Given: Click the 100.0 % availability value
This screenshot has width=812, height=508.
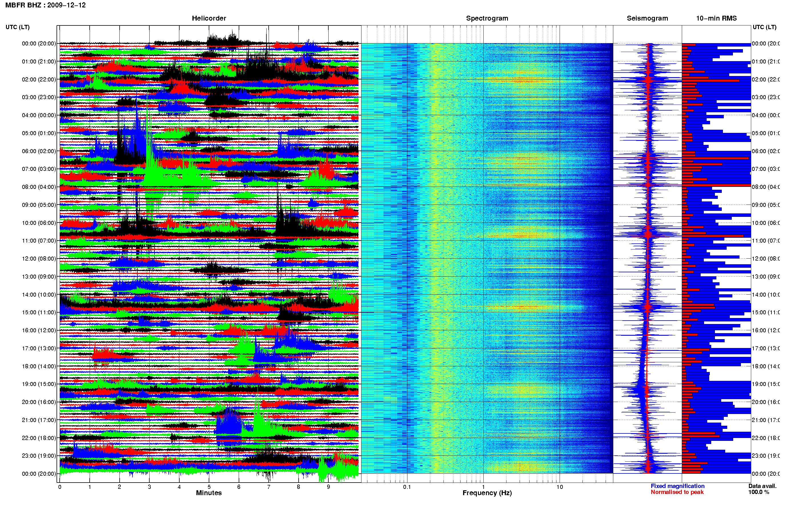Looking at the screenshot, I should tap(759, 492).
